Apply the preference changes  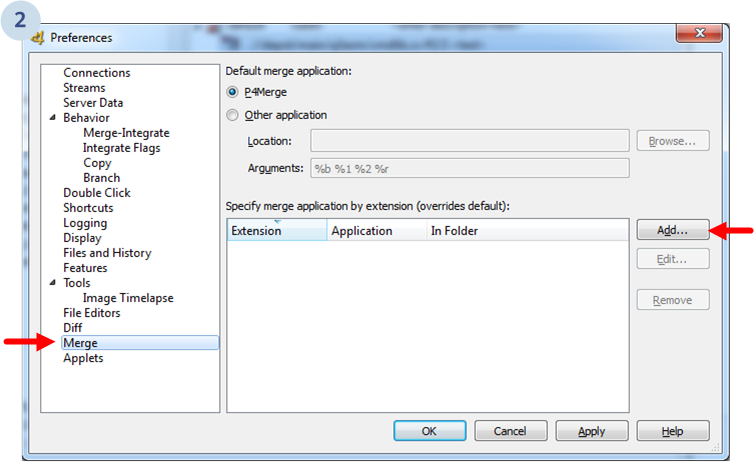click(591, 431)
